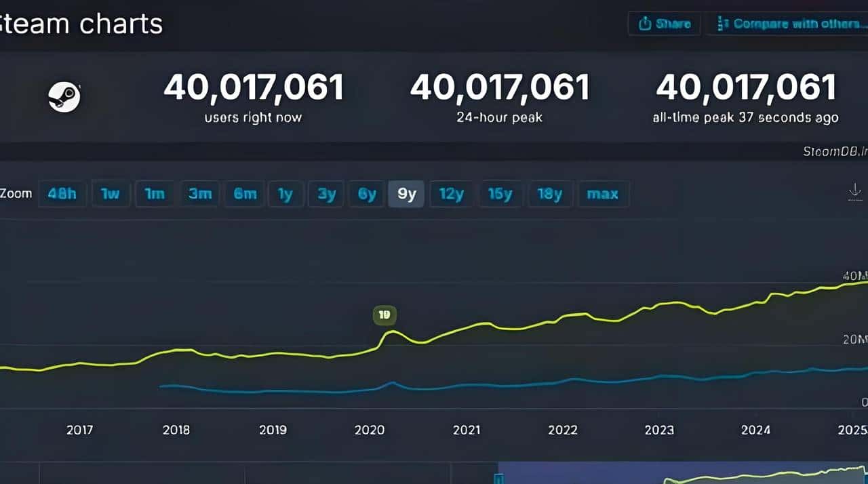868x484 pixels.
Task: Click the Share button
Action: [x=663, y=22]
